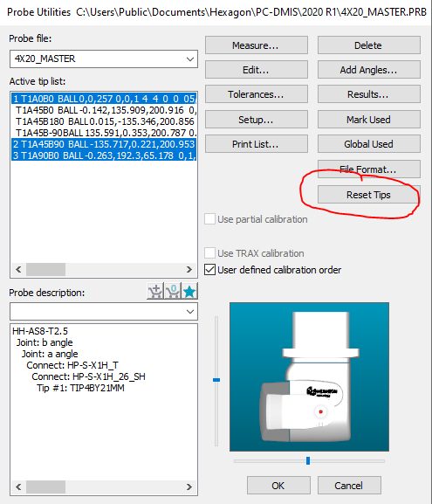432x504 pixels.
Task: Expand the Probe description dropdown
Action: coord(104,312)
